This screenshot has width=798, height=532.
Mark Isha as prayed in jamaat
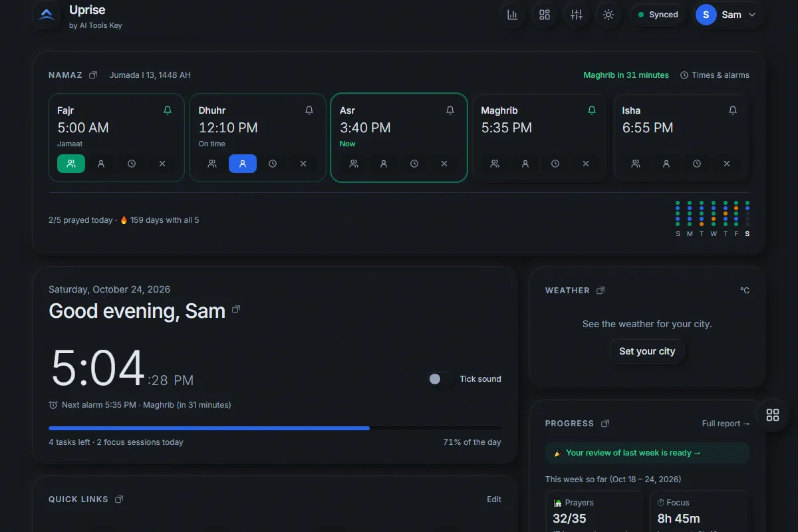tap(636, 164)
